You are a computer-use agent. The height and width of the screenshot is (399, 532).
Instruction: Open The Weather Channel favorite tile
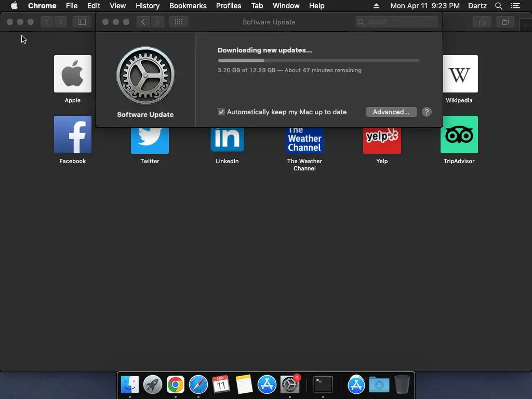pos(304,140)
